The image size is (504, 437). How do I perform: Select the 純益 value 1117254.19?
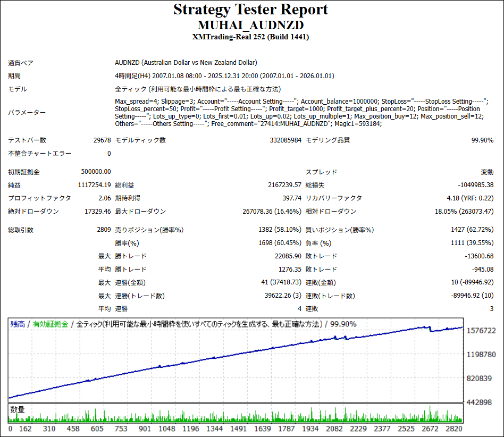(x=93, y=185)
